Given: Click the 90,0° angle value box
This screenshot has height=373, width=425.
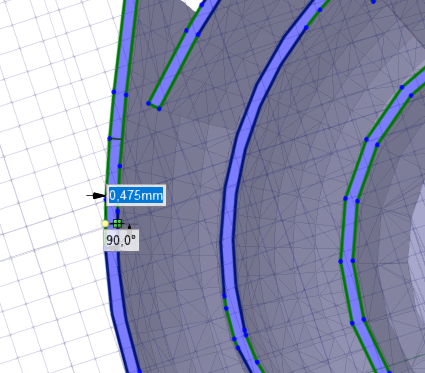Looking at the screenshot, I should pos(121,240).
